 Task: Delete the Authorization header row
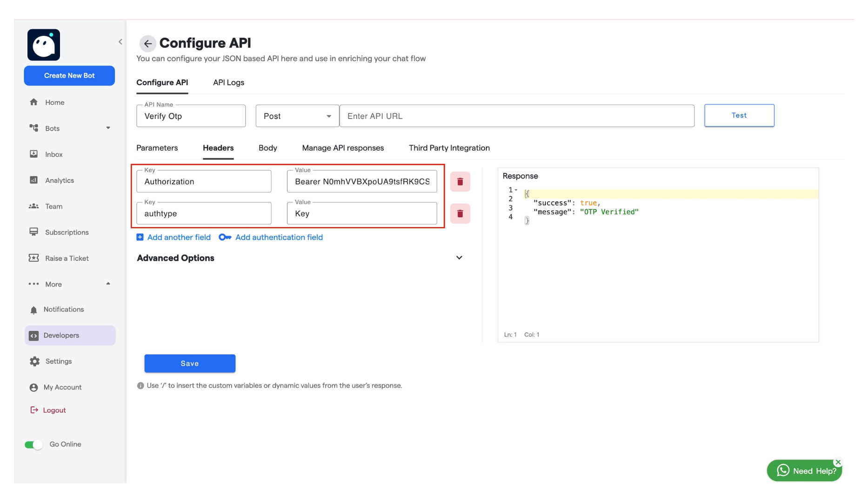[x=460, y=181]
